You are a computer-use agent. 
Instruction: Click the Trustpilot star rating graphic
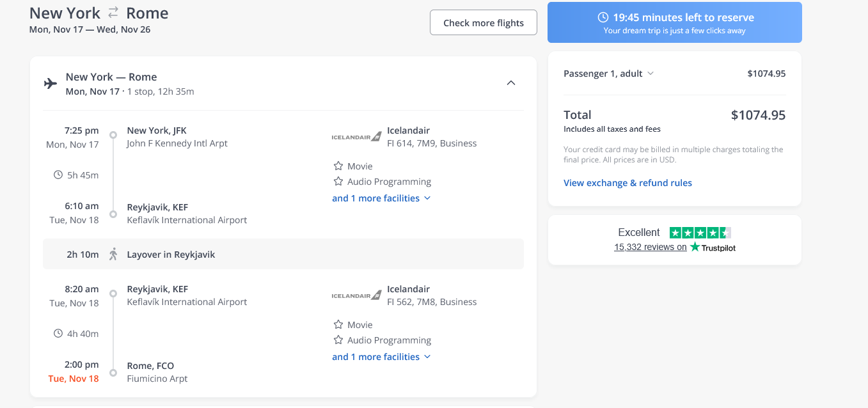click(x=700, y=233)
